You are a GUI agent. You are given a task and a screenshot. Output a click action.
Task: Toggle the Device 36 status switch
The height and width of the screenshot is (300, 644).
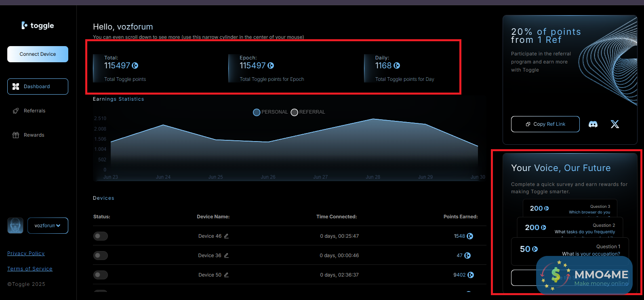pos(100,256)
